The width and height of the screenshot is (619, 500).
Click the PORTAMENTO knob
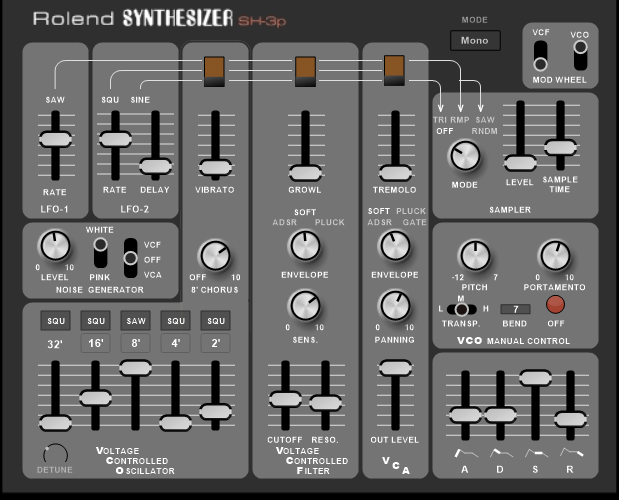click(x=555, y=256)
